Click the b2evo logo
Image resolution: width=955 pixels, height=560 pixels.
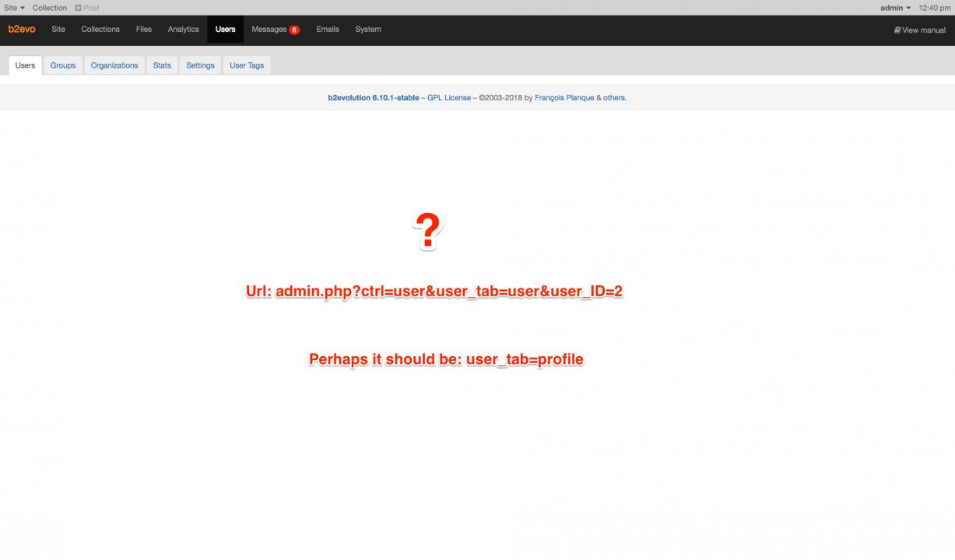point(22,30)
